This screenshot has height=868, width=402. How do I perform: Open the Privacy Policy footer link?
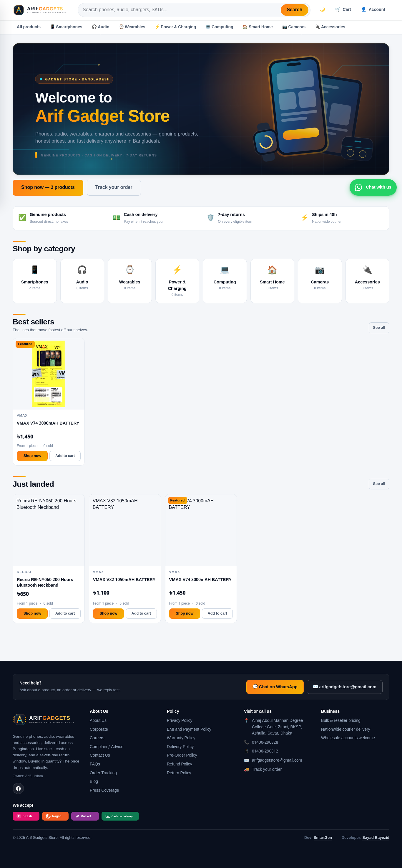tap(180, 720)
